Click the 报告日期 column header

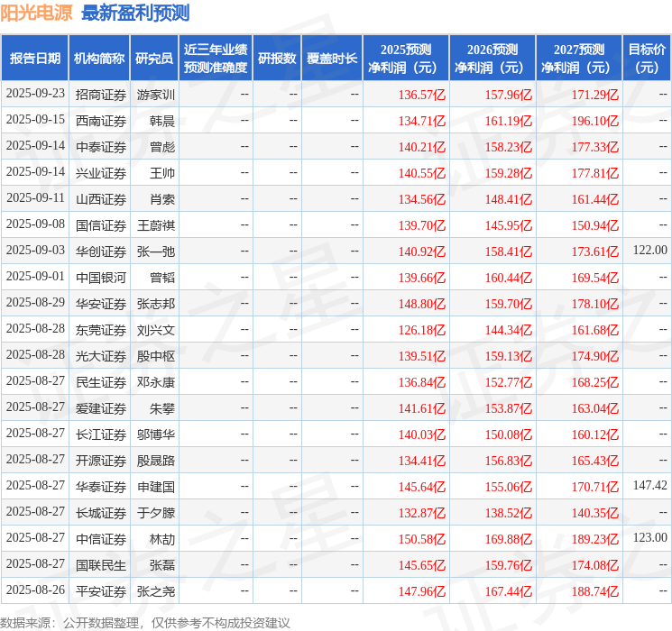(x=34, y=59)
